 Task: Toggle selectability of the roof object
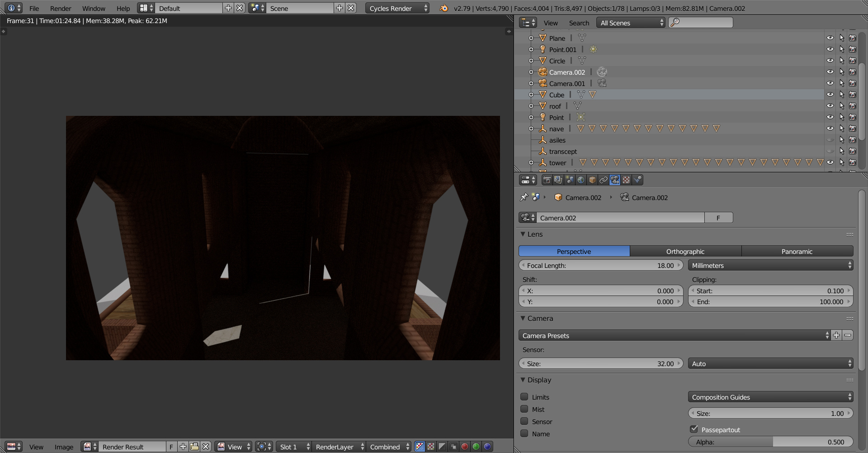click(x=841, y=106)
